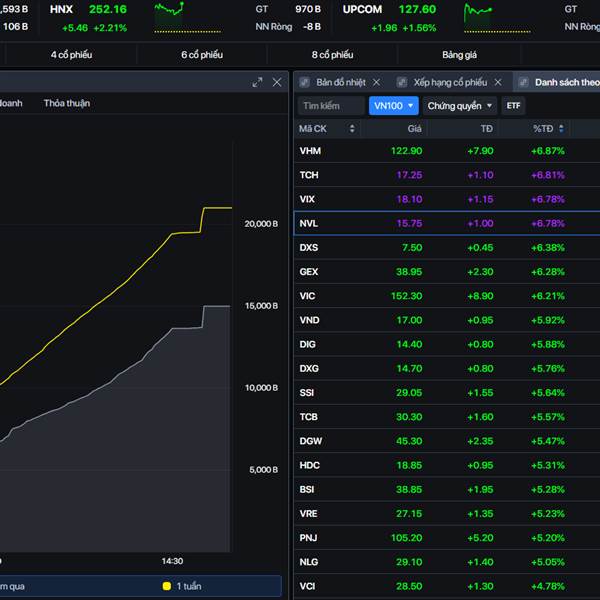This screenshot has width=600, height=600.
Task: Sort by Mã CK column arrows
Action: pyautogui.click(x=351, y=129)
